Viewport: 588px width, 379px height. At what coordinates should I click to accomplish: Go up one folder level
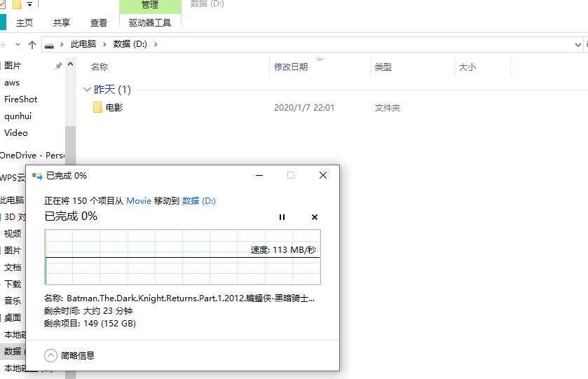pos(32,45)
